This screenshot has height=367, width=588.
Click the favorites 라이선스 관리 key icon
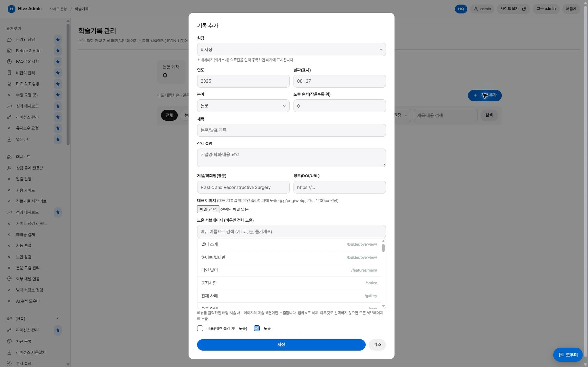pos(9,117)
